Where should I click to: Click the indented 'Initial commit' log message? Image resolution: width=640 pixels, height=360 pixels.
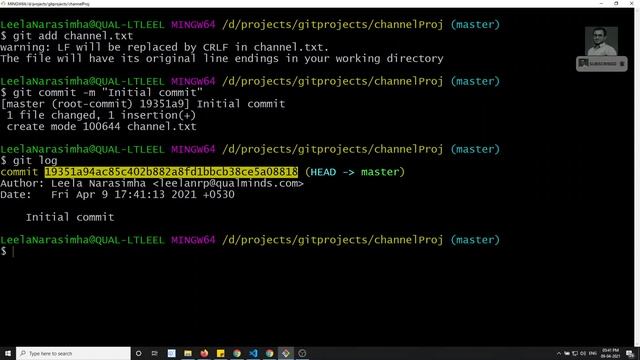click(70, 217)
